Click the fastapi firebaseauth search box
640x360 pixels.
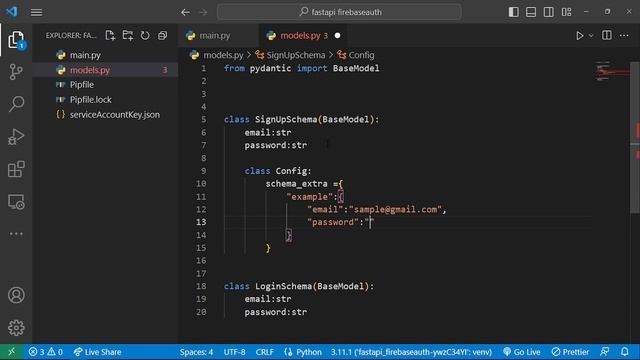(x=339, y=12)
